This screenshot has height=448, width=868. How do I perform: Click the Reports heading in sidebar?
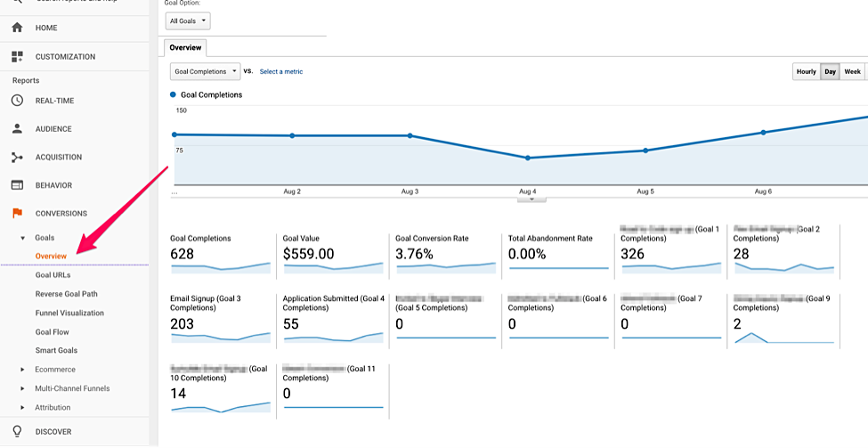(26, 80)
